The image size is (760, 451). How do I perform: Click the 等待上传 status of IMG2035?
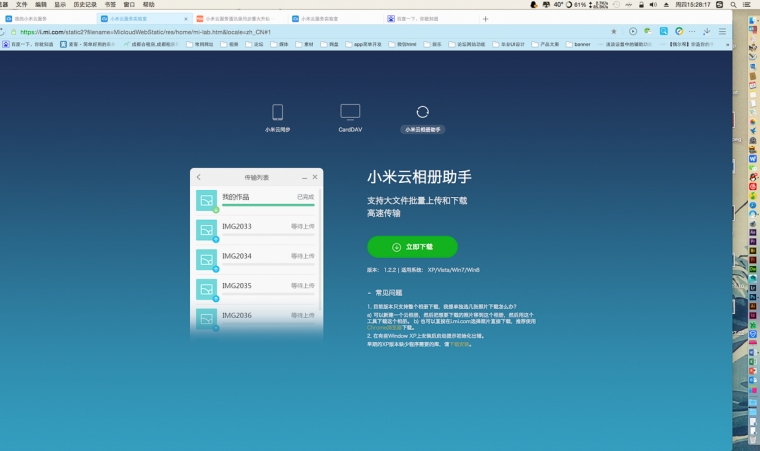[302, 286]
